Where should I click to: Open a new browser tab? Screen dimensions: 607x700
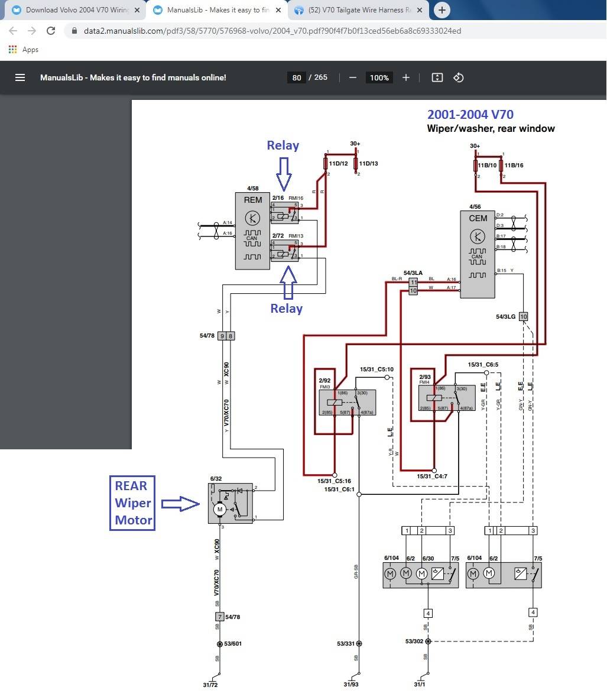(x=442, y=10)
